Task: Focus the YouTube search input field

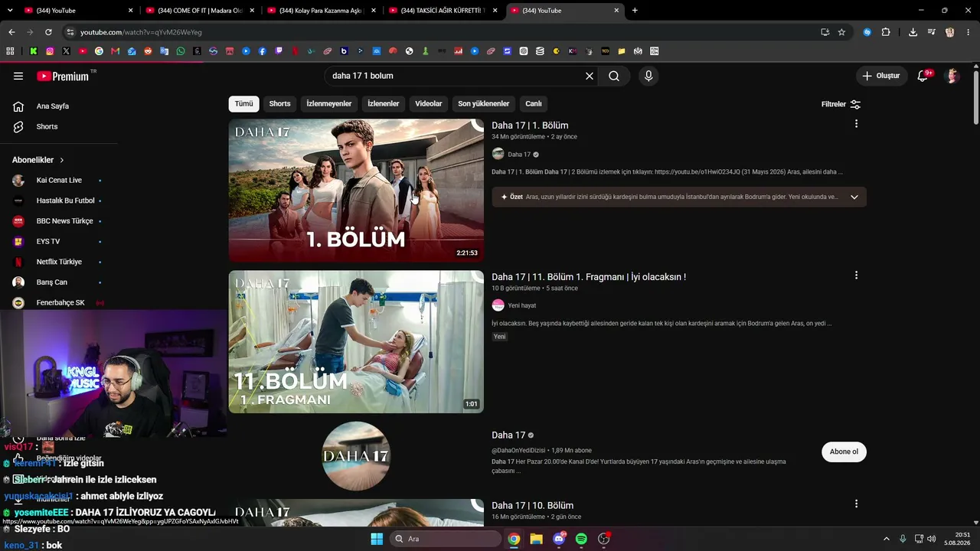Action: coord(455,76)
